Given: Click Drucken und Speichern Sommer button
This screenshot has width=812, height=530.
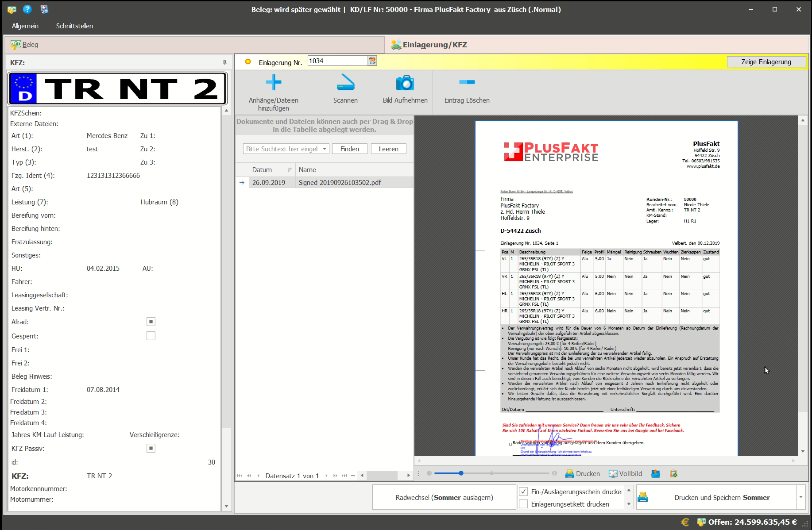Looking at the screenshot, I should click(716, 497).
